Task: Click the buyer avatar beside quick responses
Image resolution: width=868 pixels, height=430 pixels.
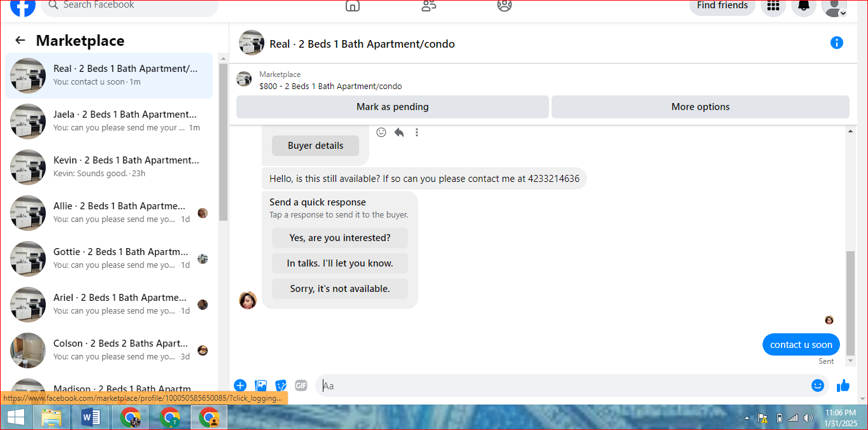Action: (248, 300)
